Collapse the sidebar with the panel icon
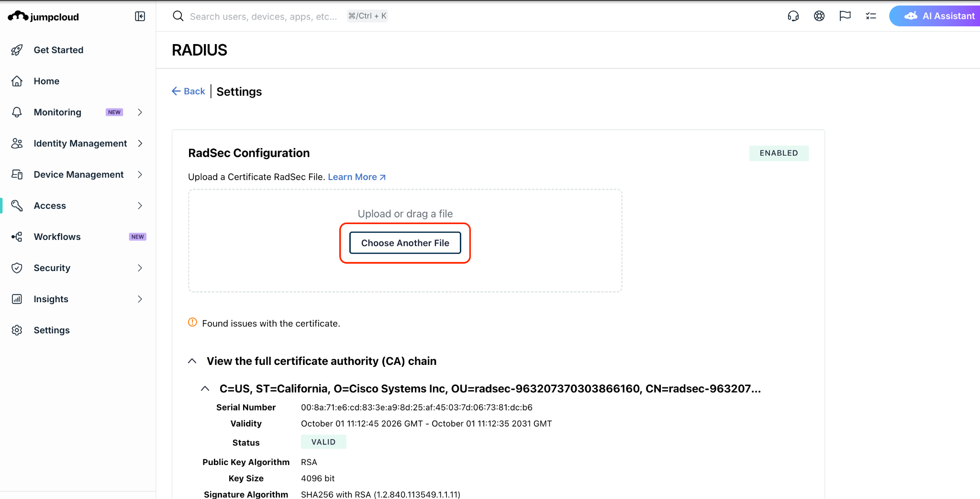This screenshot has width=980, height=499. pyautogui.click(x=140, y=16)
